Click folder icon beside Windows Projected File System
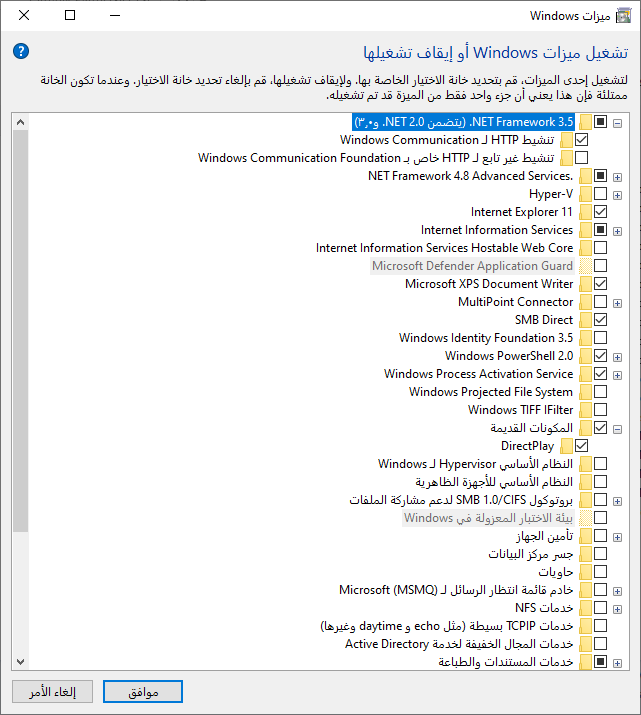Screen dimensions: 641x715 [x=586, y=392]
